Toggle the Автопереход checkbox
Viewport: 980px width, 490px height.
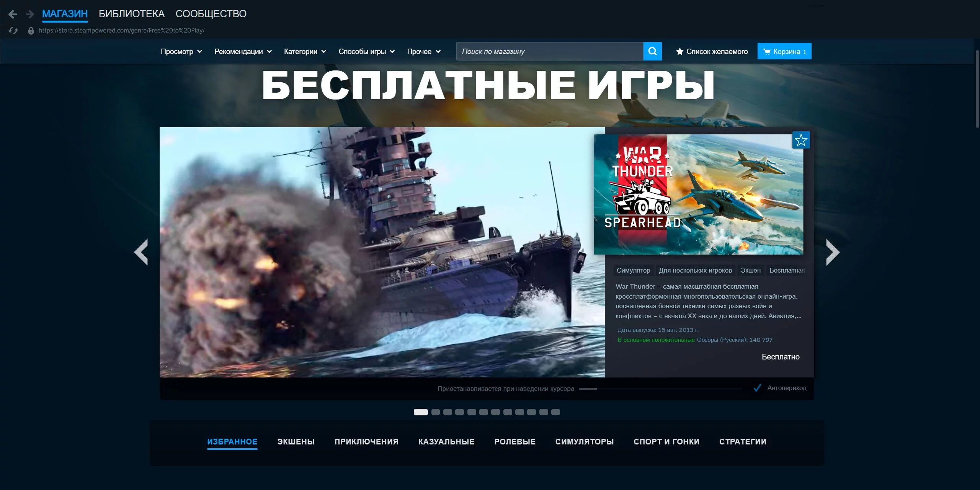[757, 388]
